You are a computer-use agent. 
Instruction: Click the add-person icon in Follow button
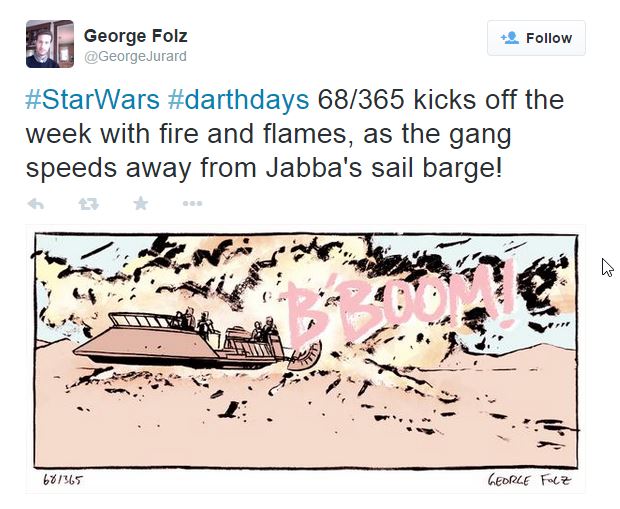tap(510, 38)
